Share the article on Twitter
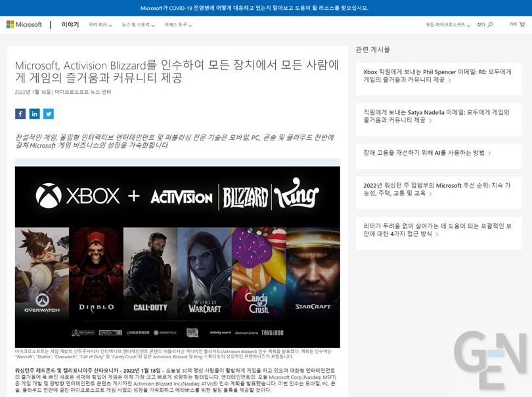The width and height of the screenshot is (532, 397). pyautogui.click(x=49, y=114)
